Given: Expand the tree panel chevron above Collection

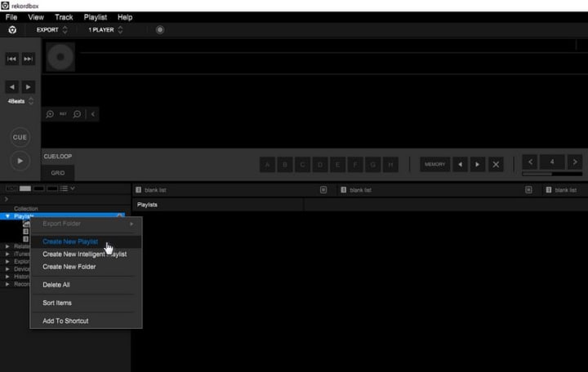Looking at the screenshot, I should [7, 199].
